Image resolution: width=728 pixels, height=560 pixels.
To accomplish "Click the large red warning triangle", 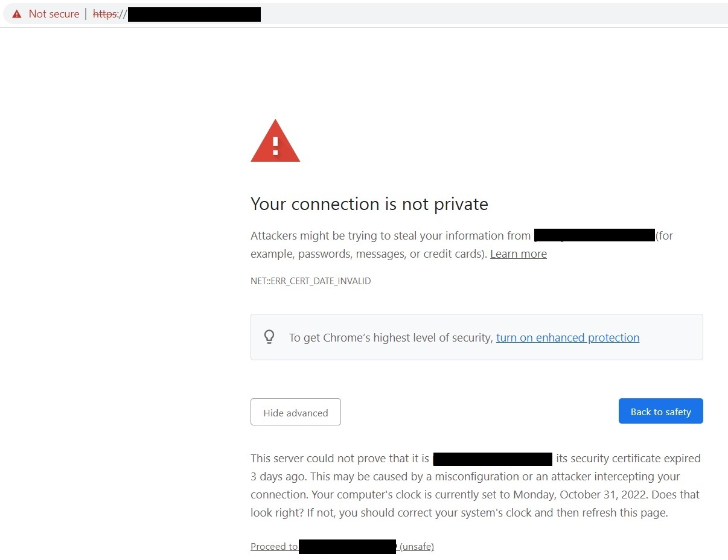I will point(275,141).
